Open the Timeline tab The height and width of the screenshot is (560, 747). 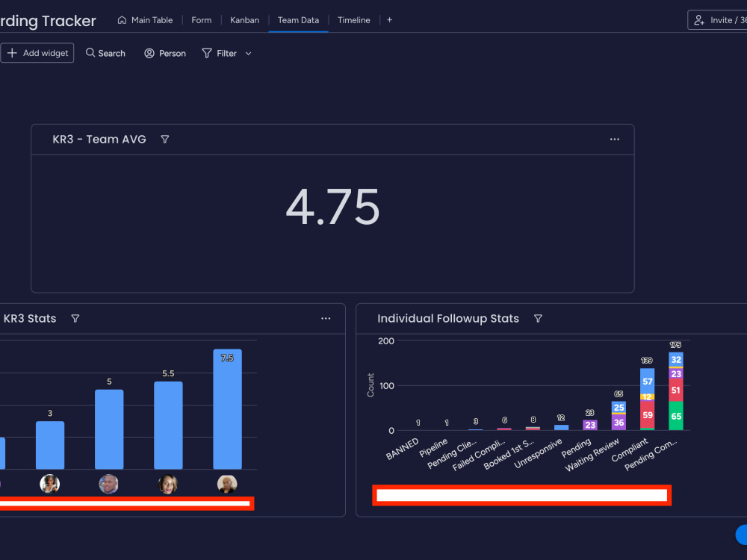pos(353,20)
